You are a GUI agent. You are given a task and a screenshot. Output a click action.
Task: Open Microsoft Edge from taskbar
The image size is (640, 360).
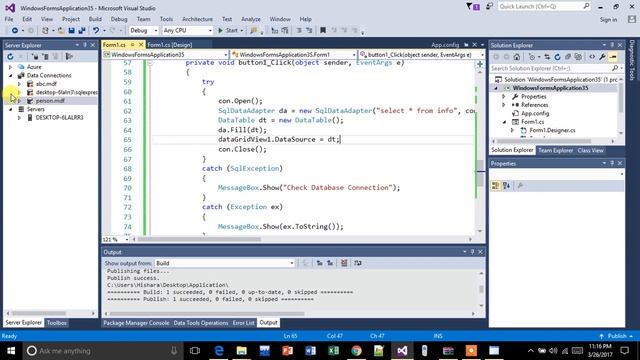pyautogui.click(x=219, y=351)
